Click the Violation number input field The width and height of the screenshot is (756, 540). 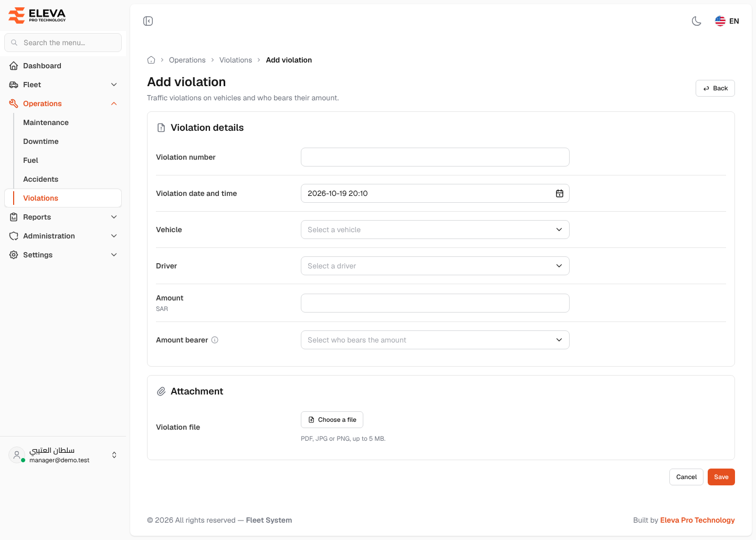(x=435, y=157)
